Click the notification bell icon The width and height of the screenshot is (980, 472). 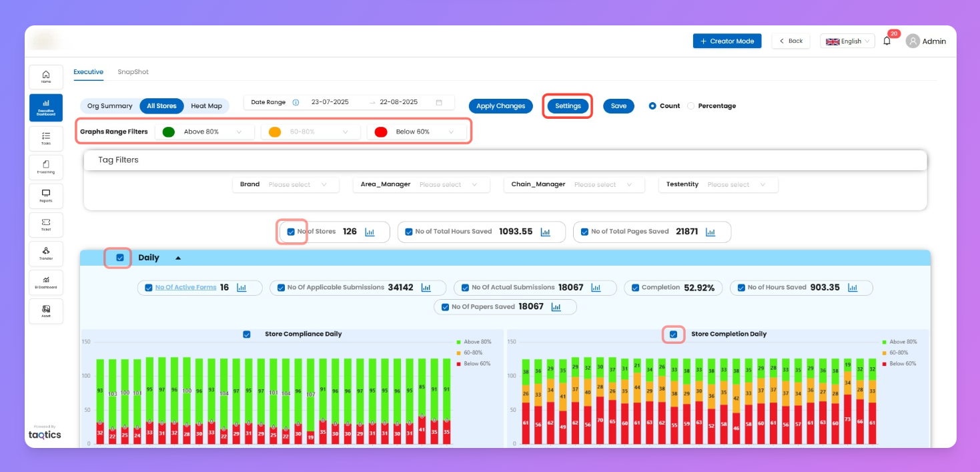(887, 41)
